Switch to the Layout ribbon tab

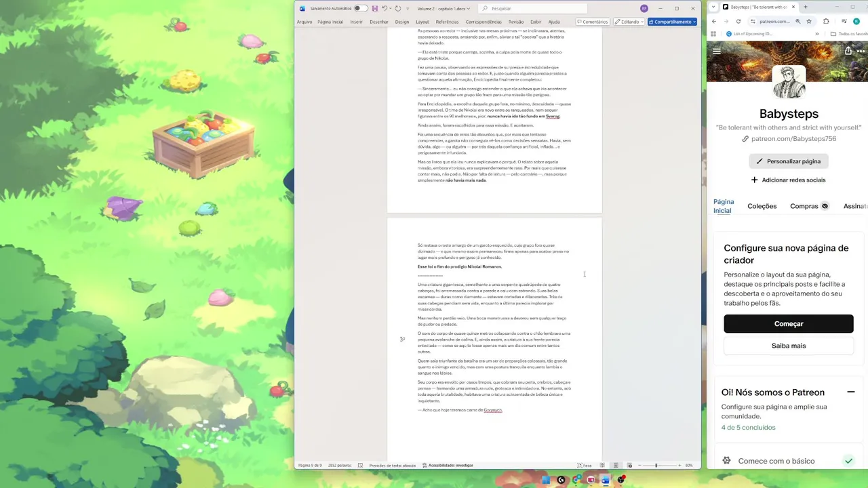tap(422, 22)
